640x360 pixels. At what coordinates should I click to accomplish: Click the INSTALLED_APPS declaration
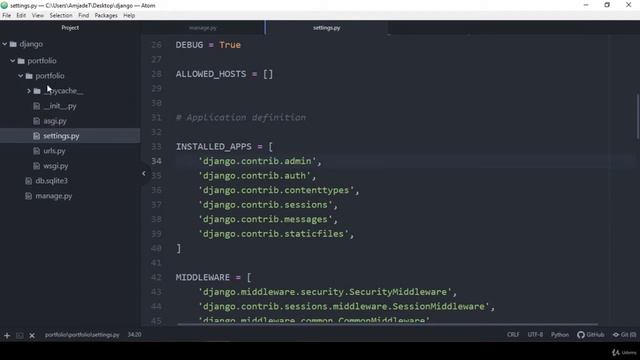coord(224,147)
